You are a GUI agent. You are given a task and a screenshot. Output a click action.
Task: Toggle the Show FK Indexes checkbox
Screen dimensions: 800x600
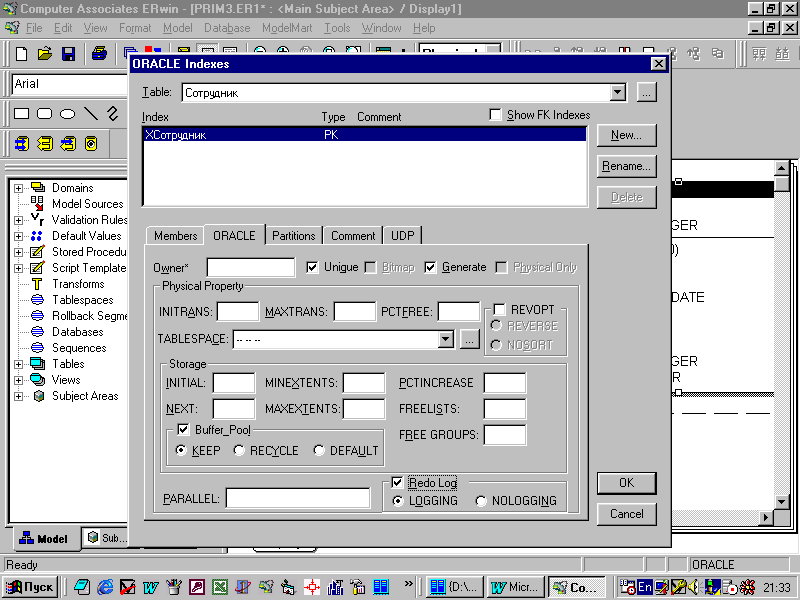click(495, 115)
